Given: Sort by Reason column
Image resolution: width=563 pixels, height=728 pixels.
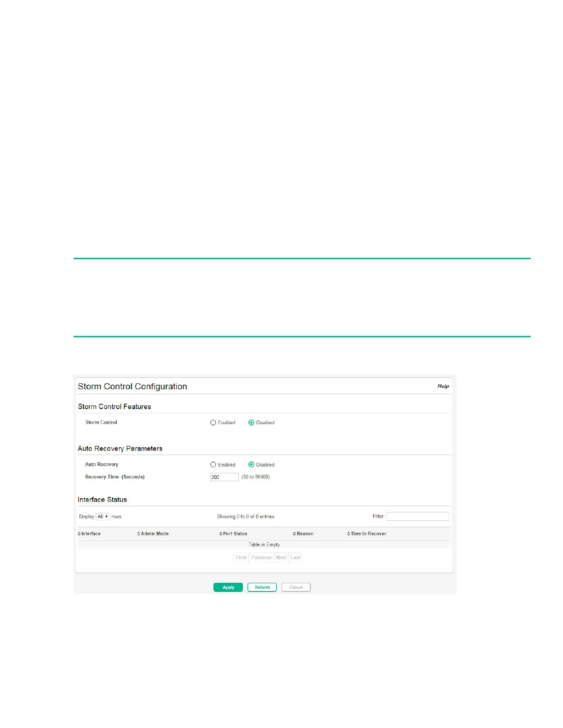Looking at the screenshot, I should click(x=303, y=534).
